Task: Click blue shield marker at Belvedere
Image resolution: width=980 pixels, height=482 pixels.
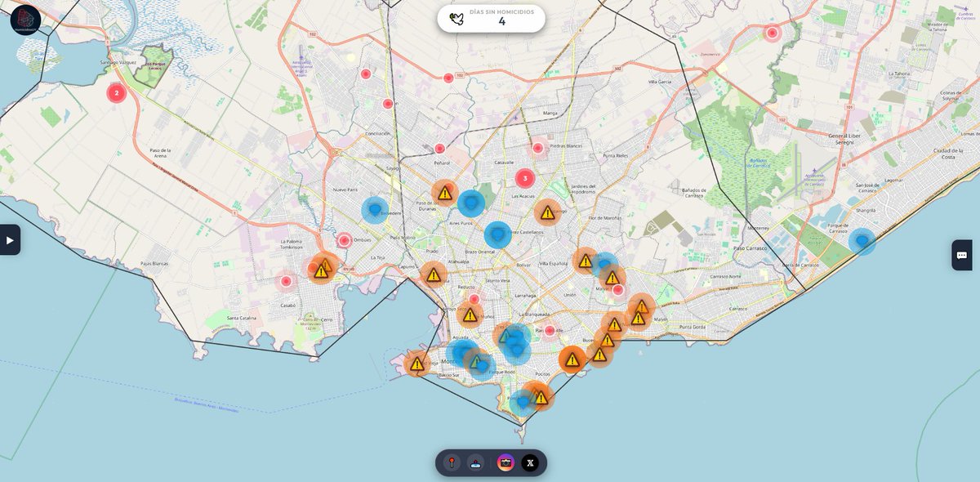Action: tap(376, 211)
